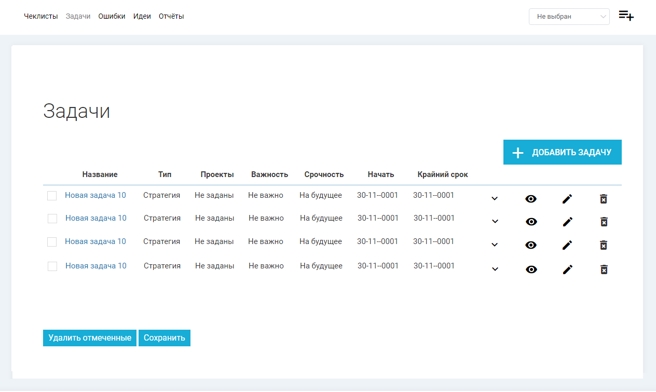The width and height of the screenshot is (656, 392).
Task: Open the third 'Новая задача 10' link
Action: pos(95,241)
